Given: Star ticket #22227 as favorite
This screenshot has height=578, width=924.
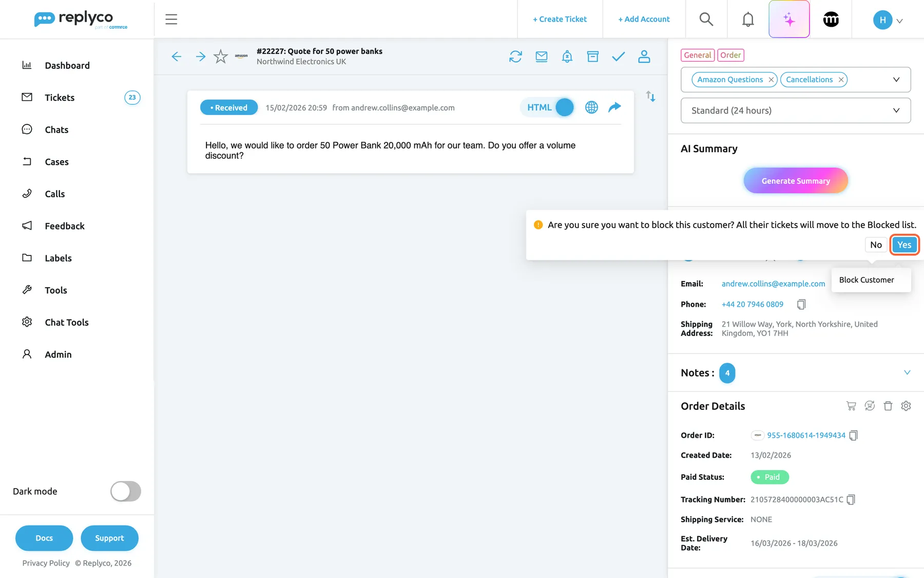Looking at the screenshot, I should (x=221, y=57).
